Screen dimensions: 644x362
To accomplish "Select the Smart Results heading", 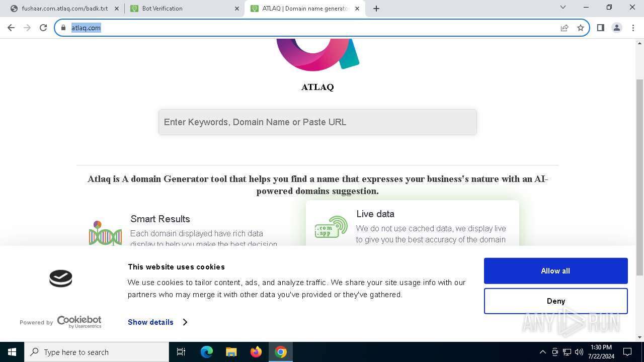I will pyautogui.click(x=160, y=219).
